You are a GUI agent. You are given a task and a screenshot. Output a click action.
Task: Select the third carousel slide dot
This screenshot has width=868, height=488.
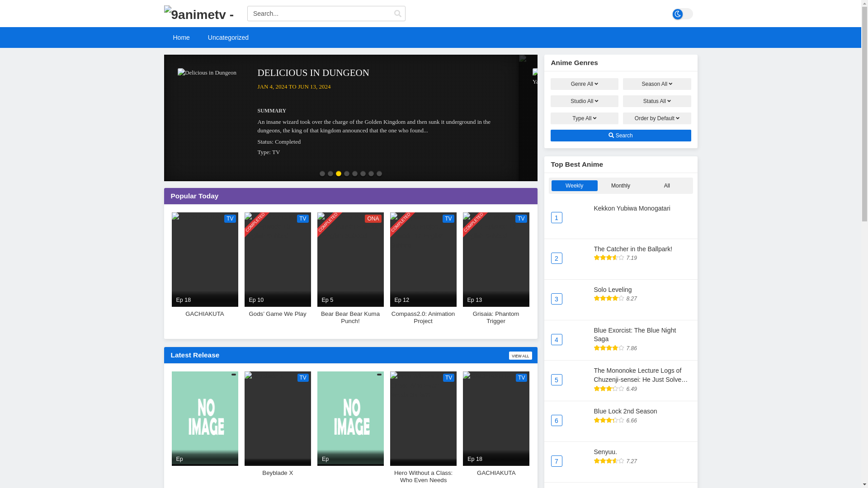[x=339, y=174]
